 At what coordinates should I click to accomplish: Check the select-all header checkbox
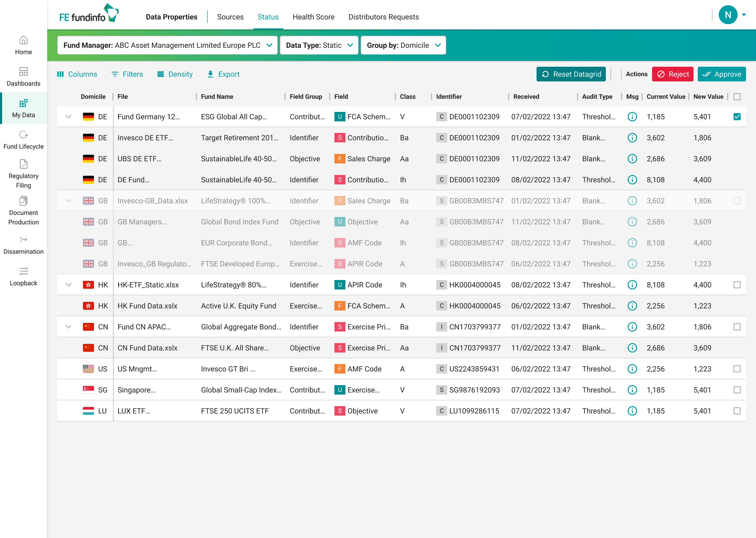tap(737, 97)
